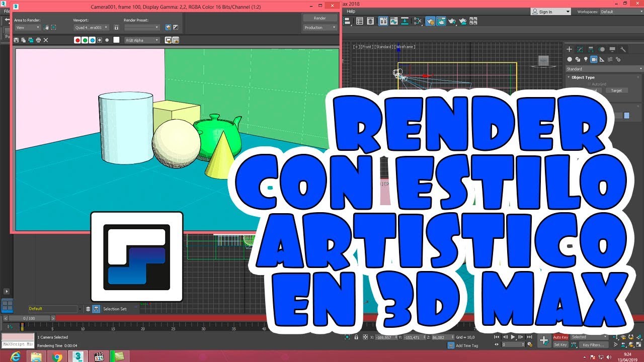This screenshot has height=362, width=644.
Task: Open the Render Preset dropdown
Action: point(142,28)
